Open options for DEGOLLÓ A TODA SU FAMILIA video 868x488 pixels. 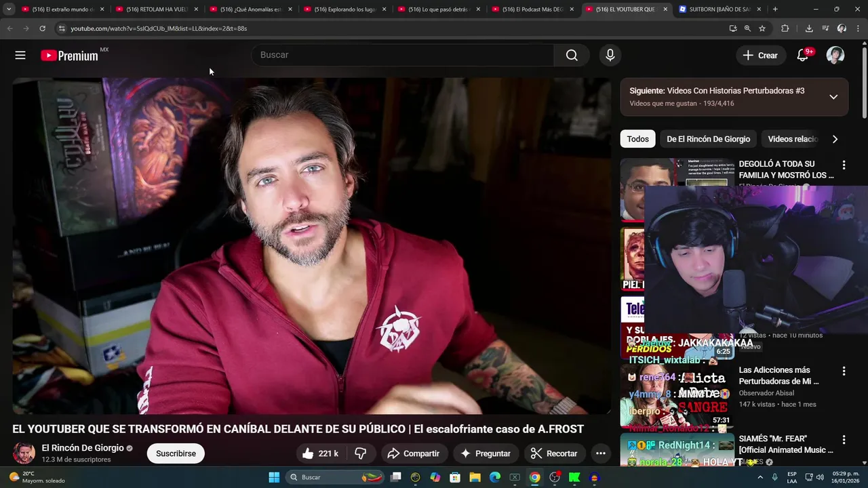point(844,165)
